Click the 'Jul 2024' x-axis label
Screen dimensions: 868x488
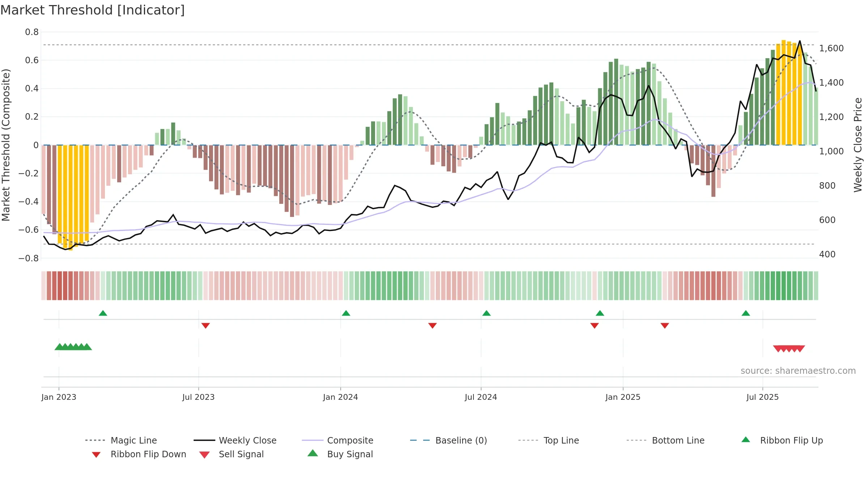click(481, 397)
